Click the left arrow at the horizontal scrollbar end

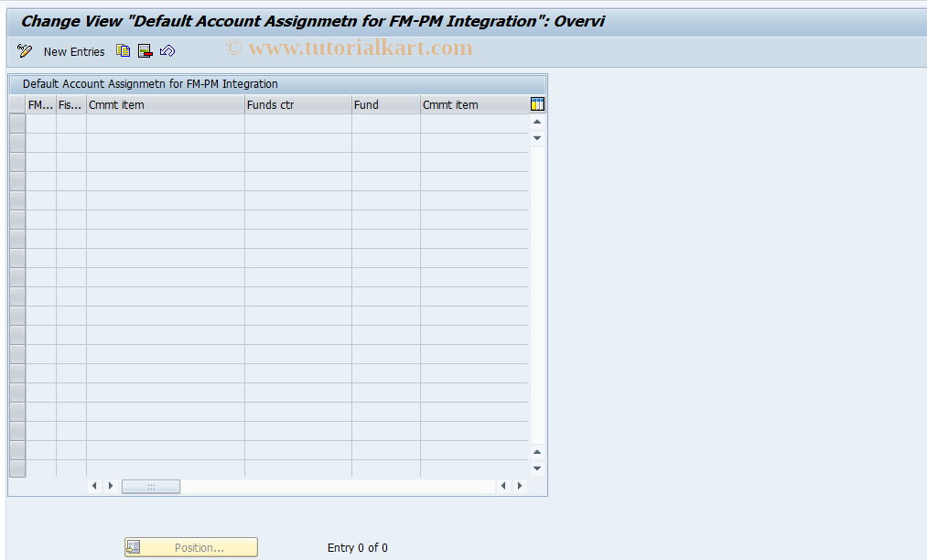tap(503, 486)
